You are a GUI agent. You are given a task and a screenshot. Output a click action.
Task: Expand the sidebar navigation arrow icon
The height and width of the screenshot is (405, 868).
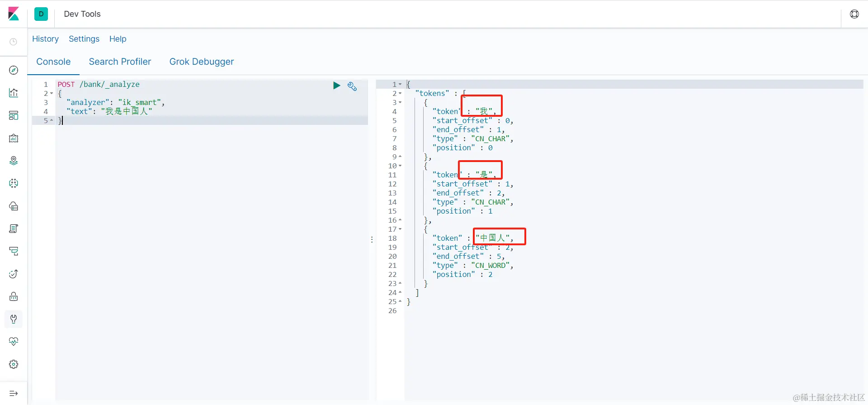tap(14, 393)
